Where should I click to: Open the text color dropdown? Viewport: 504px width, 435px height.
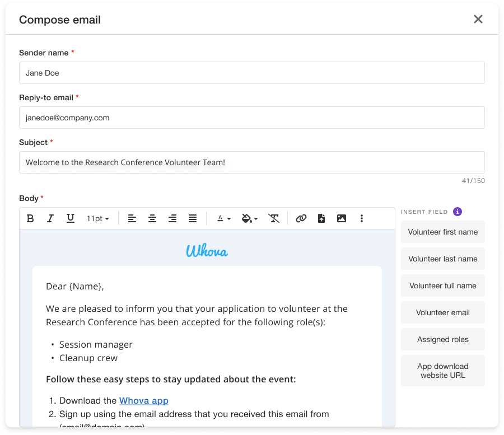[224, 218]
